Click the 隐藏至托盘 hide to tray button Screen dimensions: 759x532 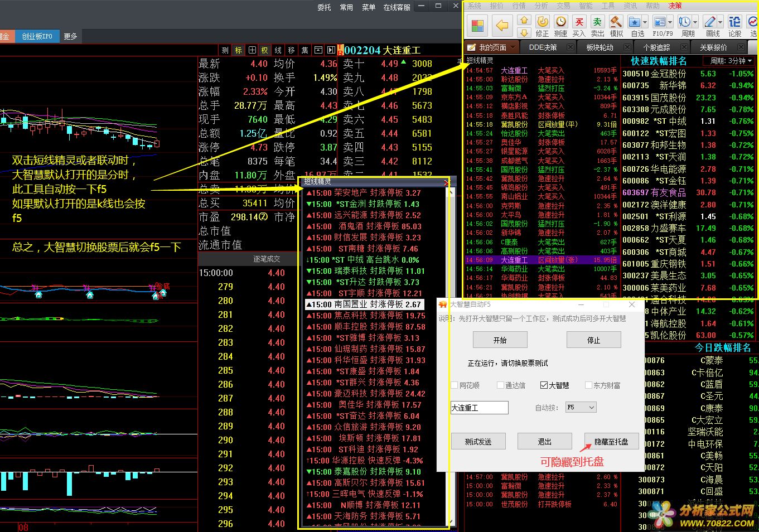pos(611,441)
